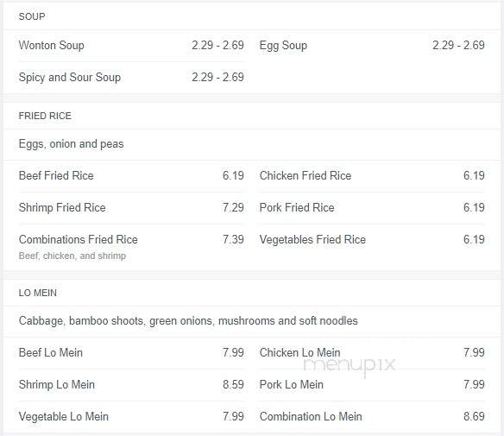Select Chicken Lo Mein entry
Viewport: 504px width, 436px height.
[x=299, y=353]
